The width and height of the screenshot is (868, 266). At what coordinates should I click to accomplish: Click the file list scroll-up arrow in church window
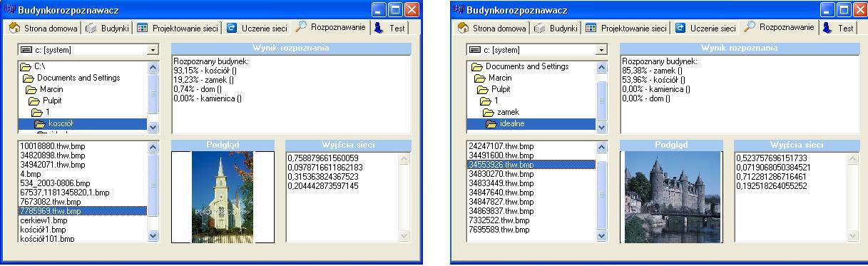pos(153,147)
